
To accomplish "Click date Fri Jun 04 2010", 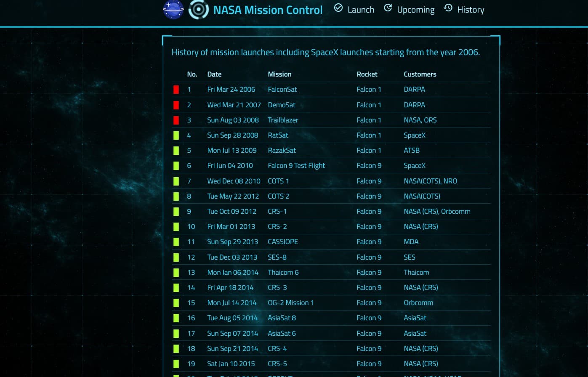I will (x=230, y=165).
